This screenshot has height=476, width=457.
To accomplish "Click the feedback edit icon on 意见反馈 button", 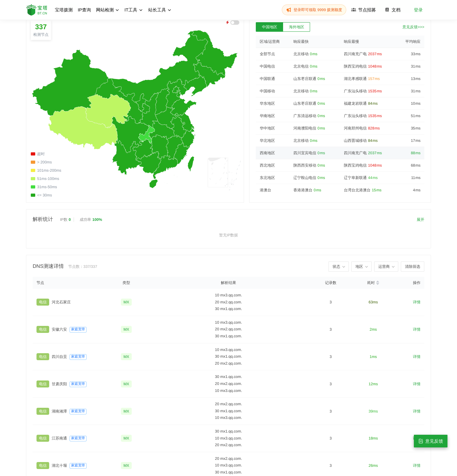I will 421,441.
